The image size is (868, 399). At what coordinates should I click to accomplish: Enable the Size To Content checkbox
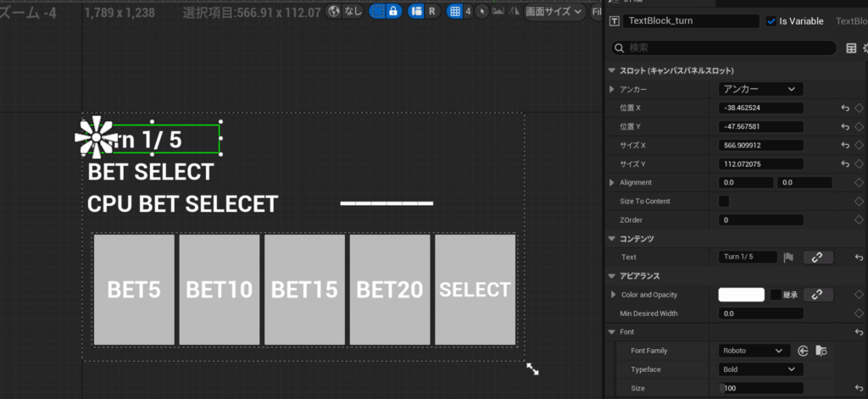[x=724, y=202]
